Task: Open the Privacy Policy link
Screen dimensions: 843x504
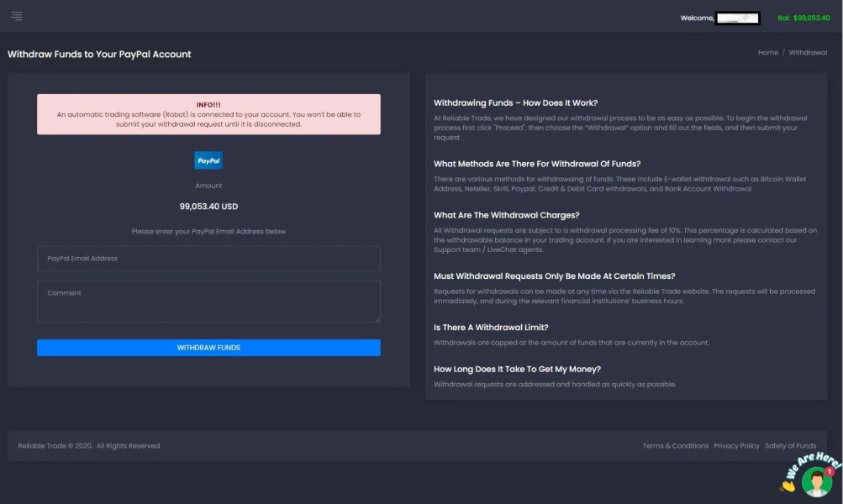Action: pyautogui.click(x=736, y=446)
